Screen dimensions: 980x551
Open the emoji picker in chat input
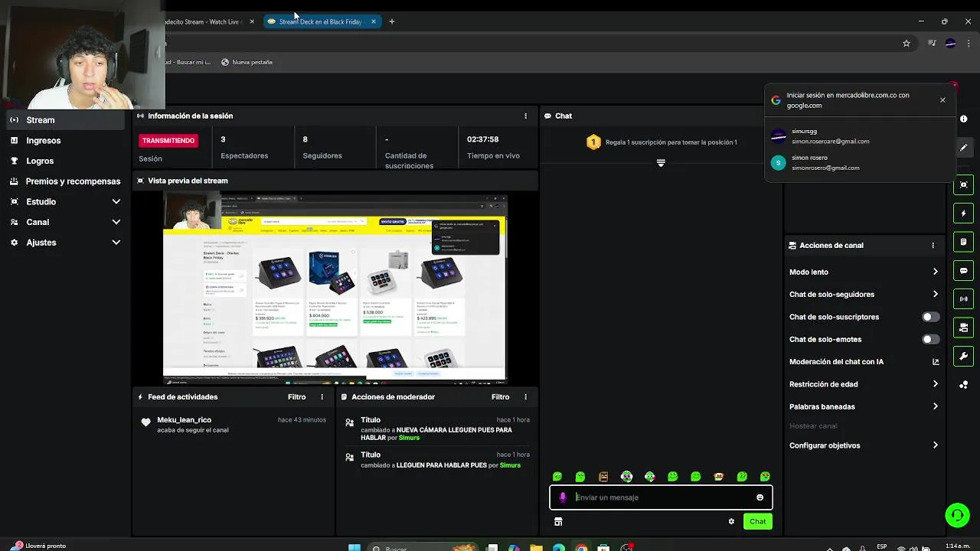pyautogui.click(x=759, y=497)
